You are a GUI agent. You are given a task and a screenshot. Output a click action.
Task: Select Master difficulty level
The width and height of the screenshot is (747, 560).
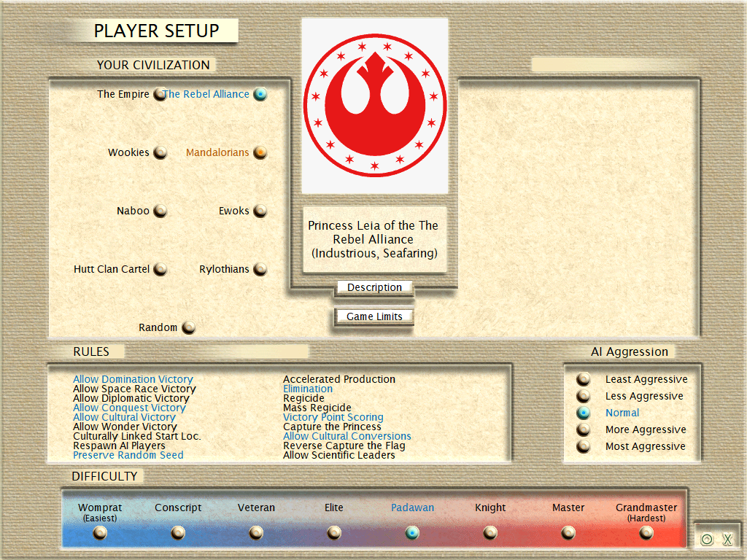pos(568,532)
